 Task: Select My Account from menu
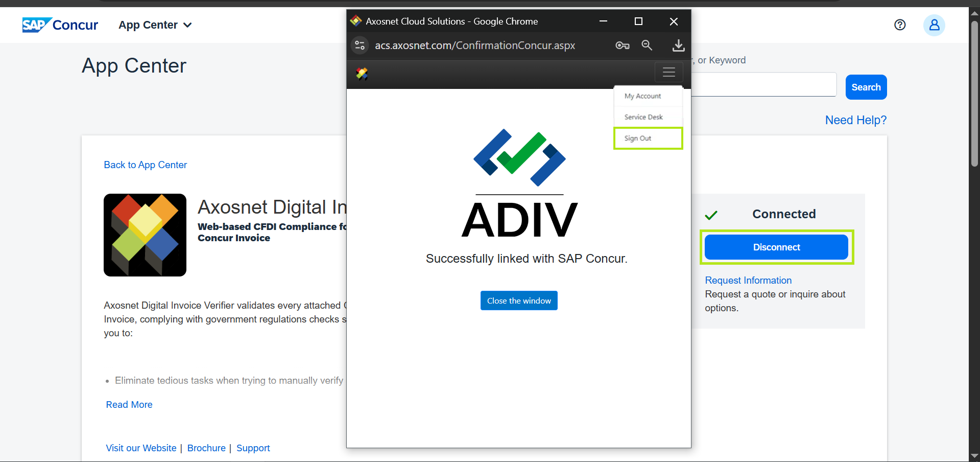[x=642, y=96]
